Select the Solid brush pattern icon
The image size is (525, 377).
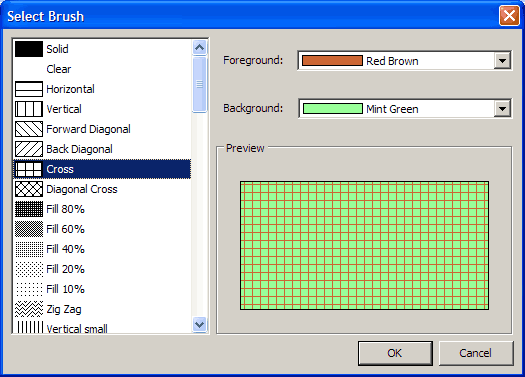click(29, 49)
